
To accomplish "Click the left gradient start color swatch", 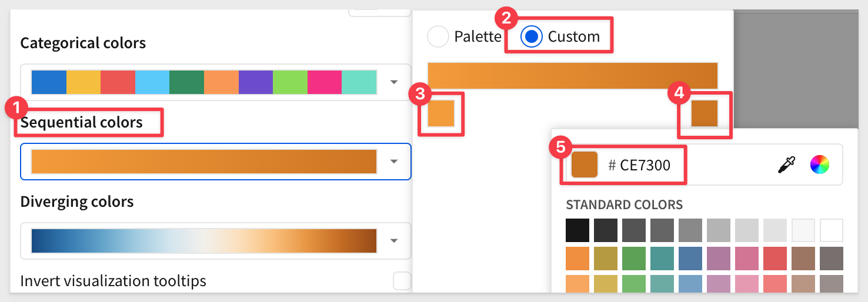I will pyautogui.click(x=441, y=113).
